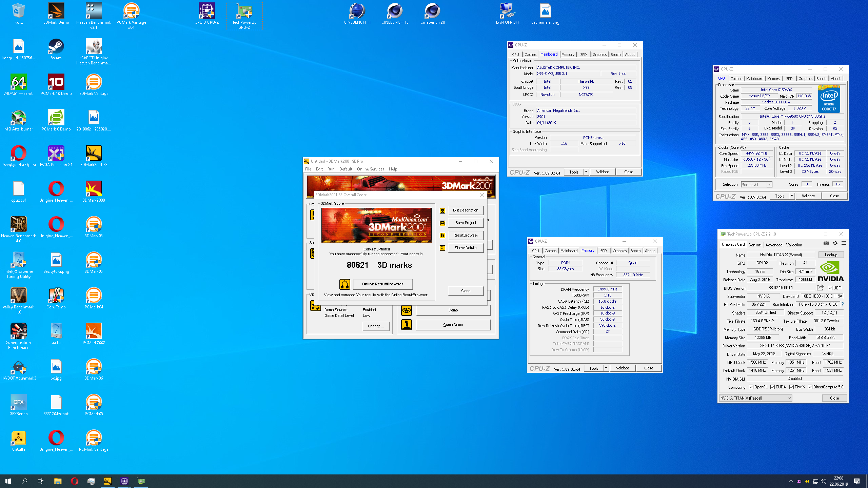Image resolution: width=868 pixels, height=488 pixels.
Task: Open AIDA64 shortcut icon
Action: tap(19, 85)
